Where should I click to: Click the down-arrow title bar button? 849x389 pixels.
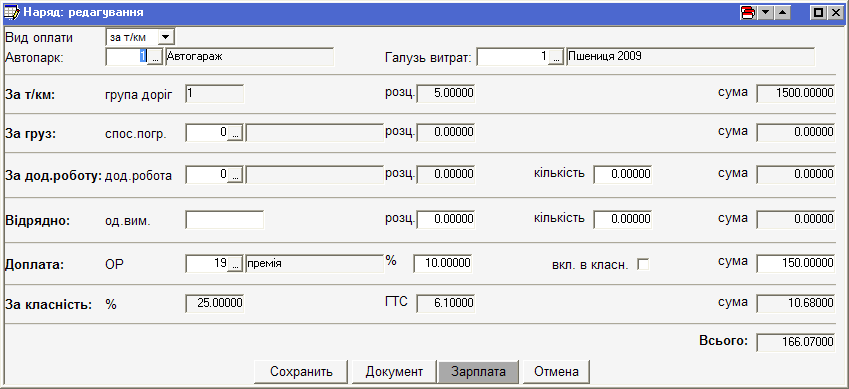tap(765, 12)
